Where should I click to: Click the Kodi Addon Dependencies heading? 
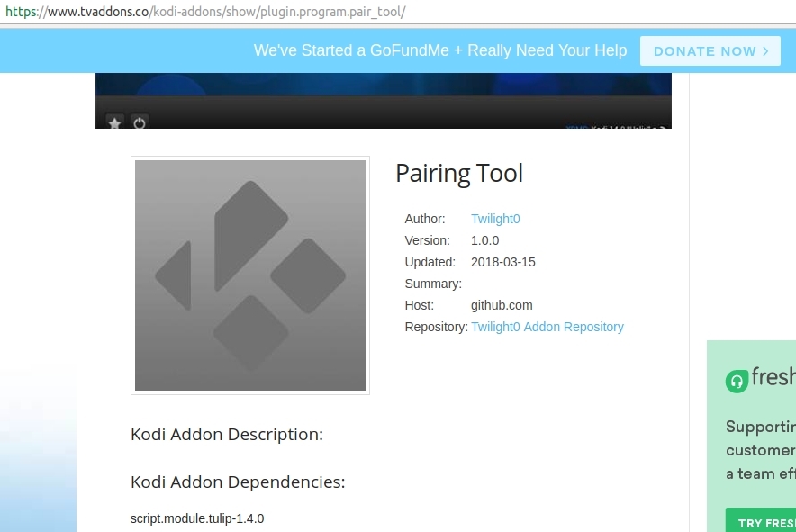click(x=238, y=482)
